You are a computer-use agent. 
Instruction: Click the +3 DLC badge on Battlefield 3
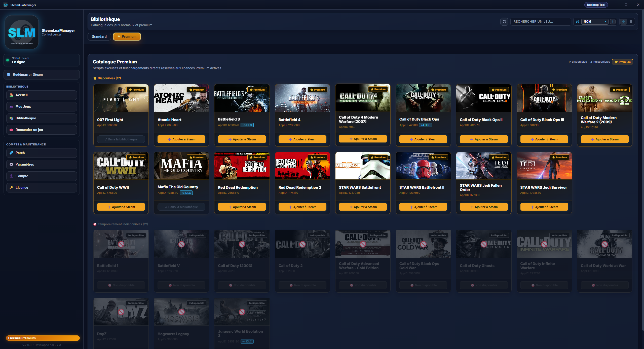[247, 125]
